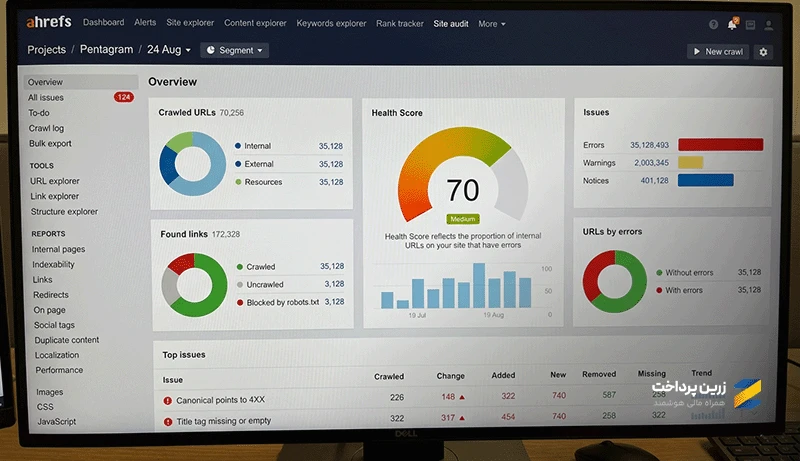Open the Segment dropdown
This screenshot has width=800, height=461.
pos(235,50)
